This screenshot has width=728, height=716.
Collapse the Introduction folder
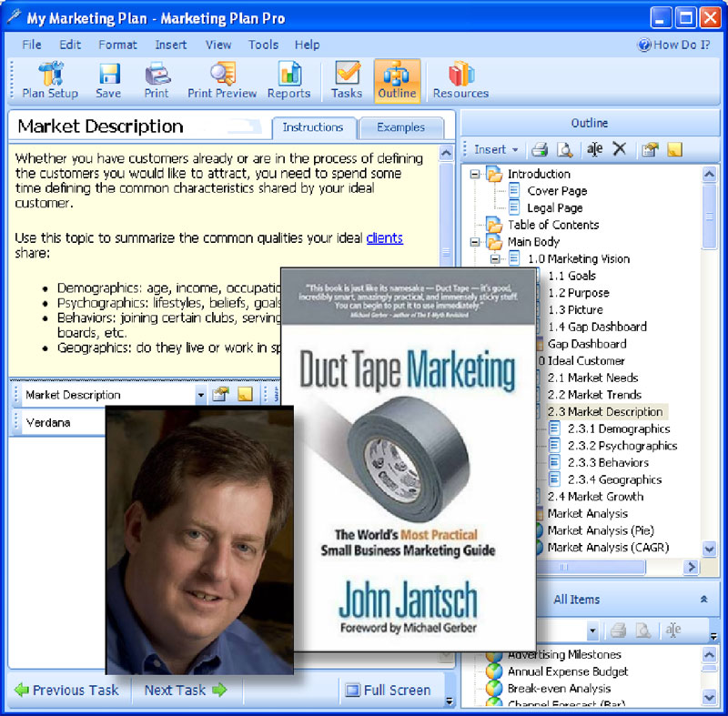point(474,175)
